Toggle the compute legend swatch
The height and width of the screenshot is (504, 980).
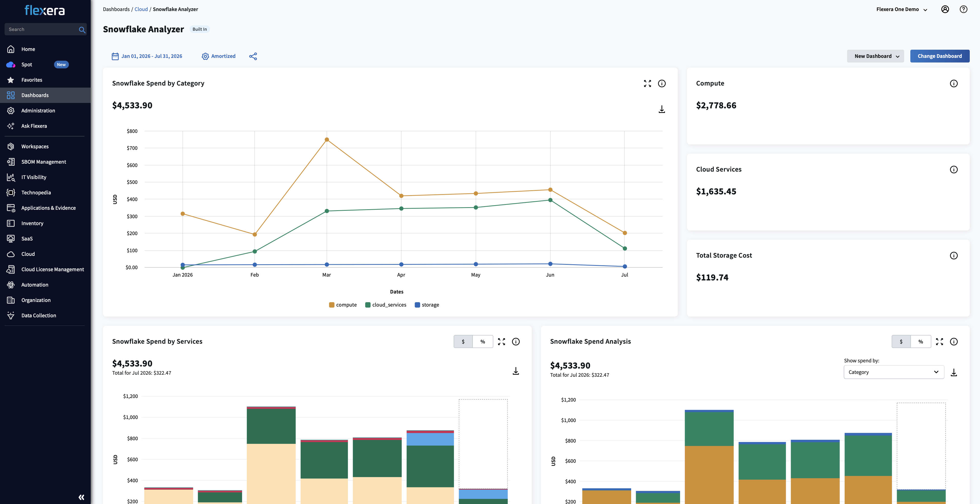(332, 305)
